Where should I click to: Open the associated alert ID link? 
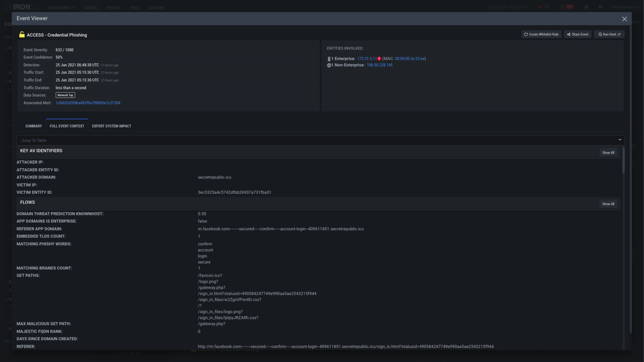88,103
